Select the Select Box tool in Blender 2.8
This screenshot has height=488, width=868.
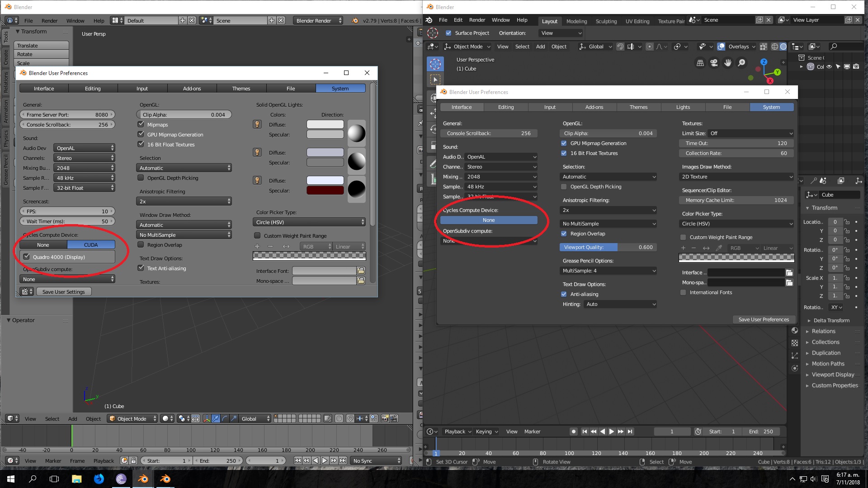click(x=435, y=80)
